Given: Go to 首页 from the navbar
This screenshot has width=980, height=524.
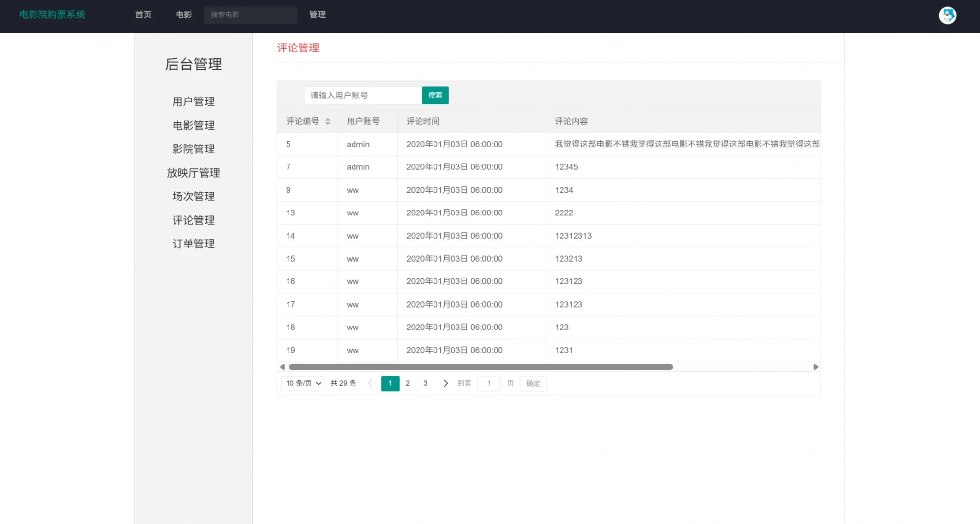Looking at the screenshot, I should pos(143,15).
